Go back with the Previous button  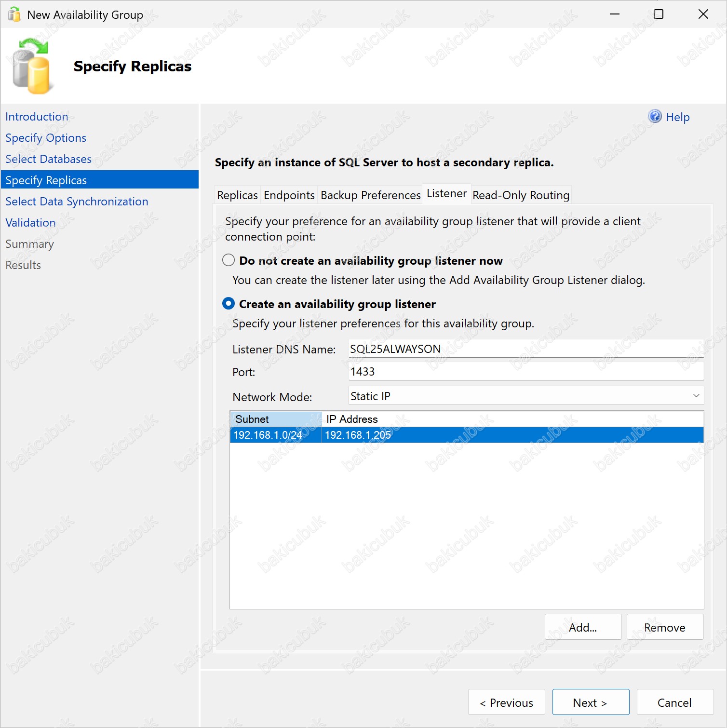coord(506,702)
